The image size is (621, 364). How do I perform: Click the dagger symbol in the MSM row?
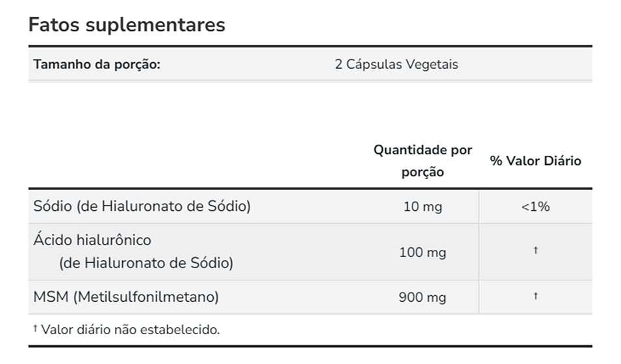point(535,296)
